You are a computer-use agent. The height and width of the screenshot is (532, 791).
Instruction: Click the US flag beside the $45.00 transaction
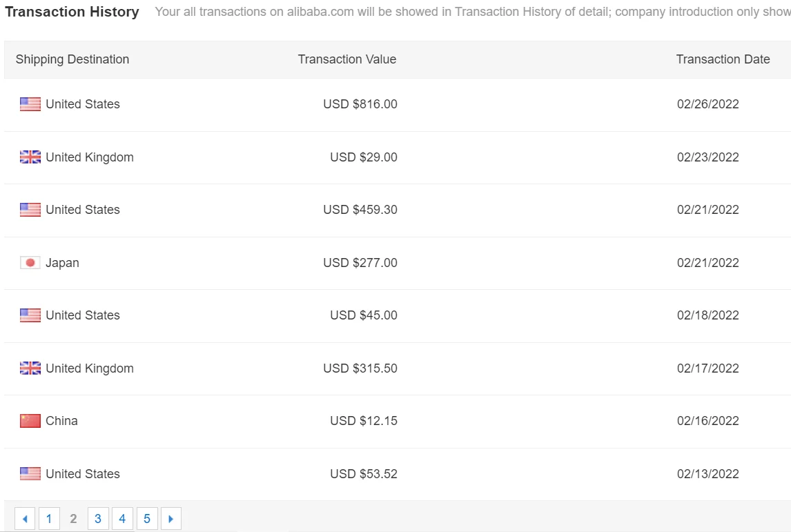[30, 315]
